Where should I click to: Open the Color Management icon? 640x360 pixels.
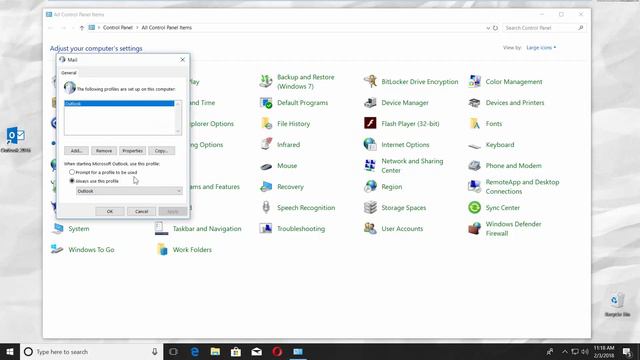point(474,81)
